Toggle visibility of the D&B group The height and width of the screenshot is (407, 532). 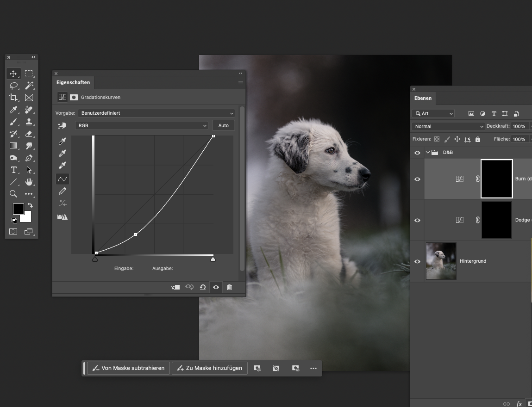pyautogui.click(x=417, y=153)
